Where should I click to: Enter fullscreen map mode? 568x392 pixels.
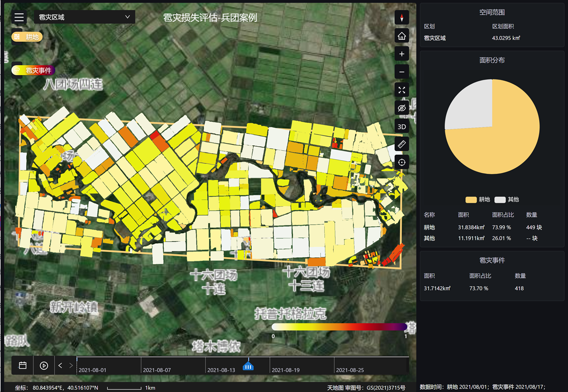click(402, 90)
